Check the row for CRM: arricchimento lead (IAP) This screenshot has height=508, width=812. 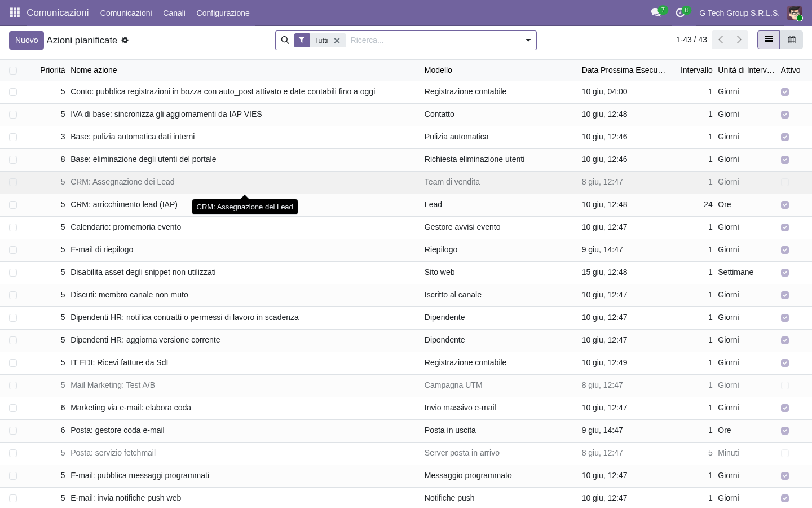pos(13,205)
